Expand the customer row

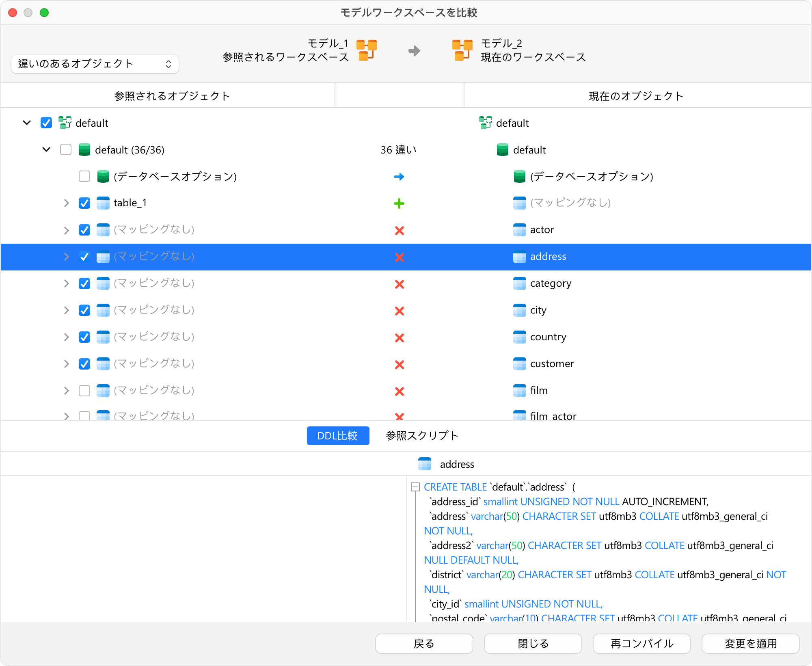[x=67, y=364]
